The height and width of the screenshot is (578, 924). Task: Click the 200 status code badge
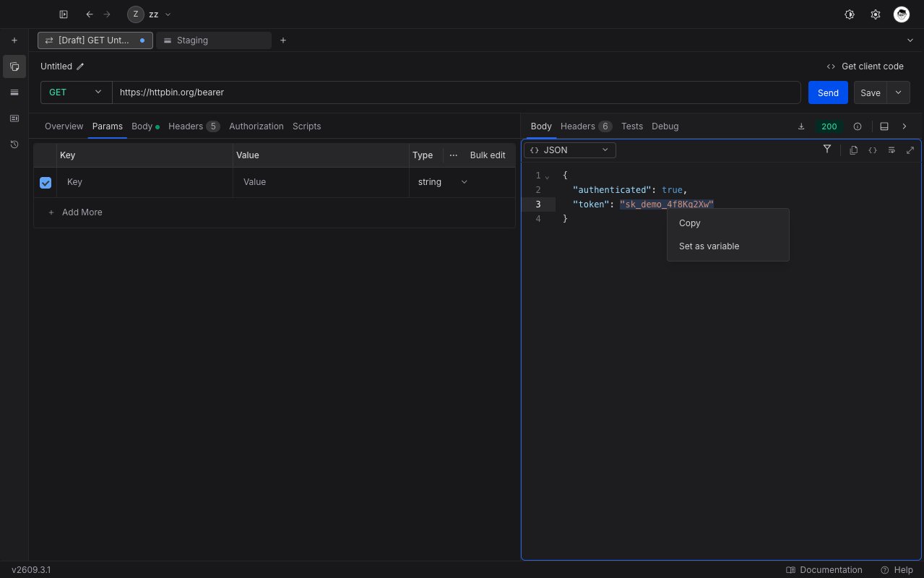coord(829,126)
